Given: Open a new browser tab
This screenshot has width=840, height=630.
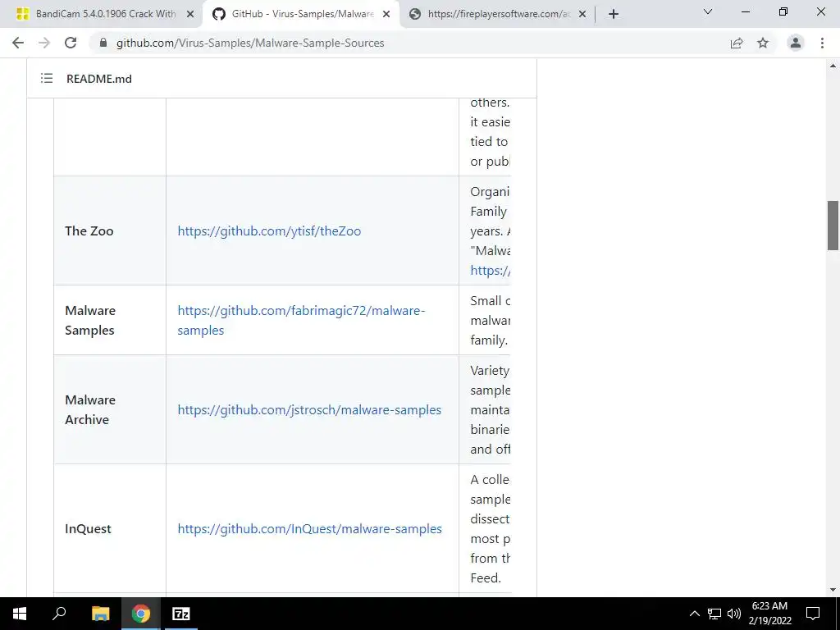Looking at the screenshot, I should click(x=614, y=14).
